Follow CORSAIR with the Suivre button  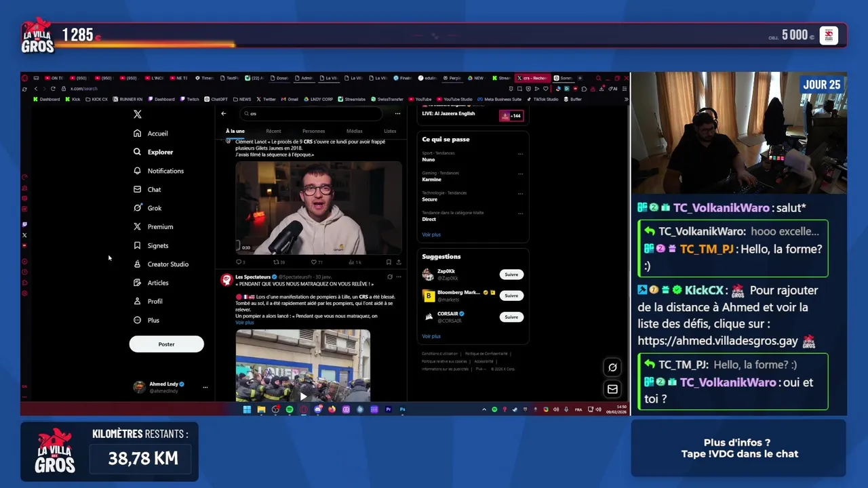511,317
